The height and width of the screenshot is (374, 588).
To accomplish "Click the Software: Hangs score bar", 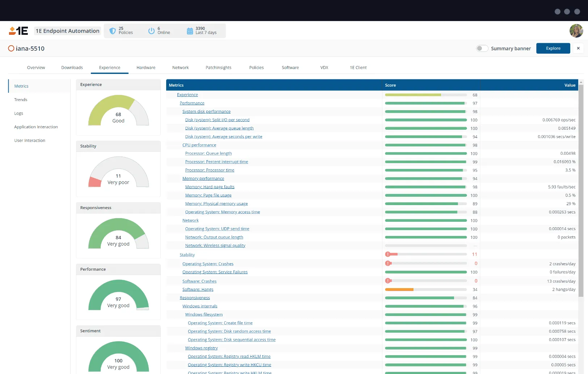I will click(x=399, y=289).
